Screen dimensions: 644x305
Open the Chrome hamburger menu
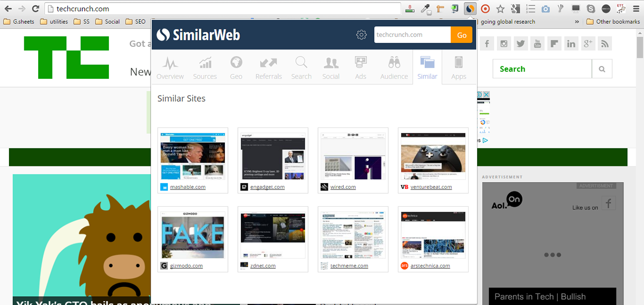(x=636, y=8)
